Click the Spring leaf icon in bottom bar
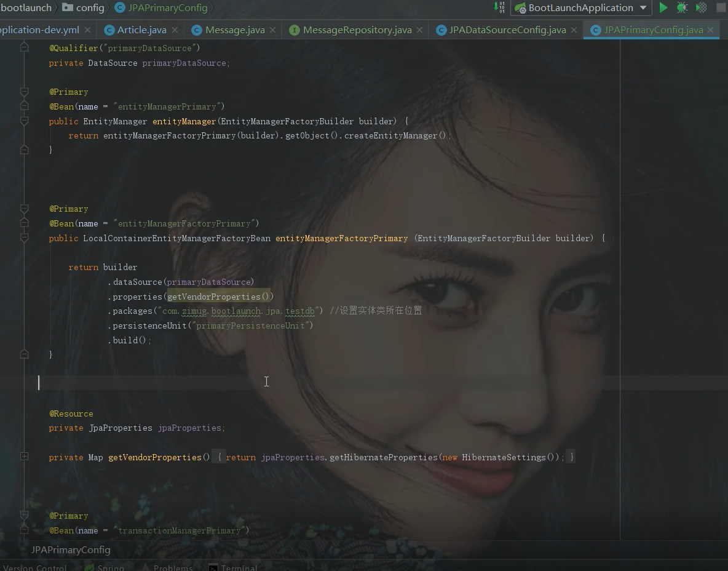This screenshot has width=728, height=571. 89,568
